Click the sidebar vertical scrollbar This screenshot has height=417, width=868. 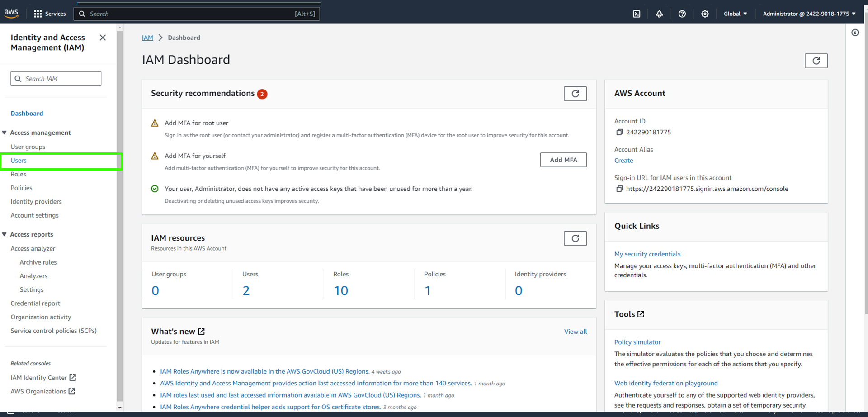click(120, 216)
